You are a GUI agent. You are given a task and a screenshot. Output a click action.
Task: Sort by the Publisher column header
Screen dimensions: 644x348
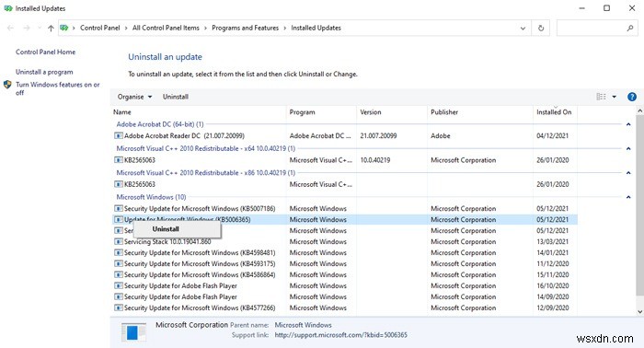480,112
